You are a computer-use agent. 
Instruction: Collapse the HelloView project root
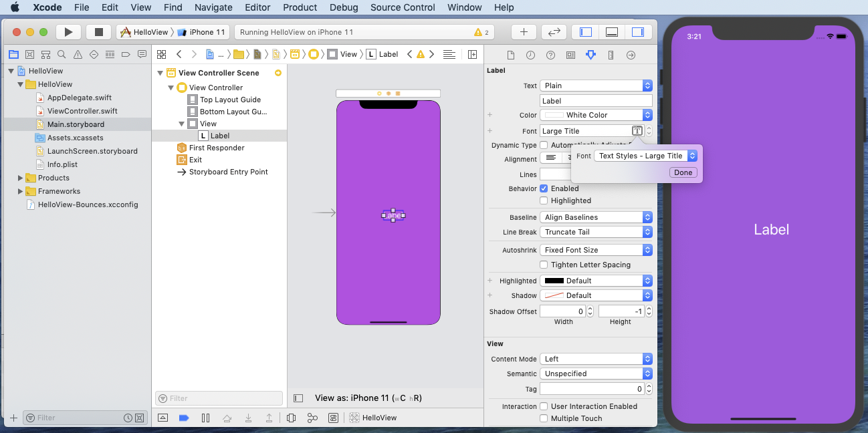pos(11,71)
